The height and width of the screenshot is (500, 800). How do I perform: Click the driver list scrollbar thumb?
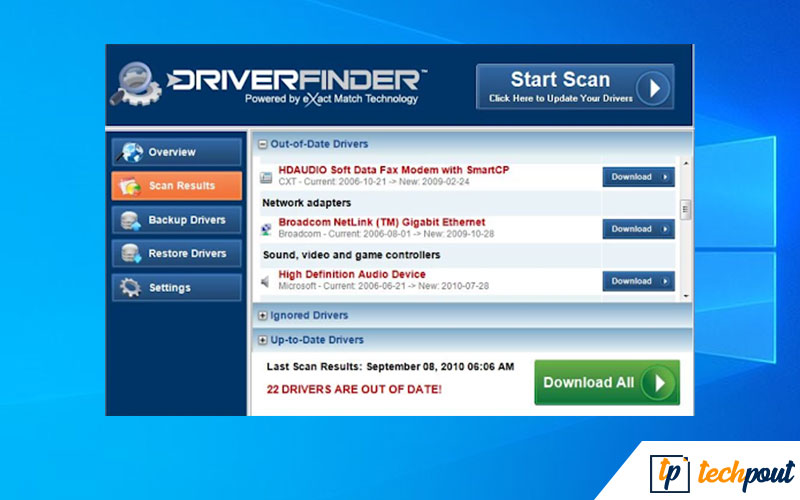click(686, 209)
